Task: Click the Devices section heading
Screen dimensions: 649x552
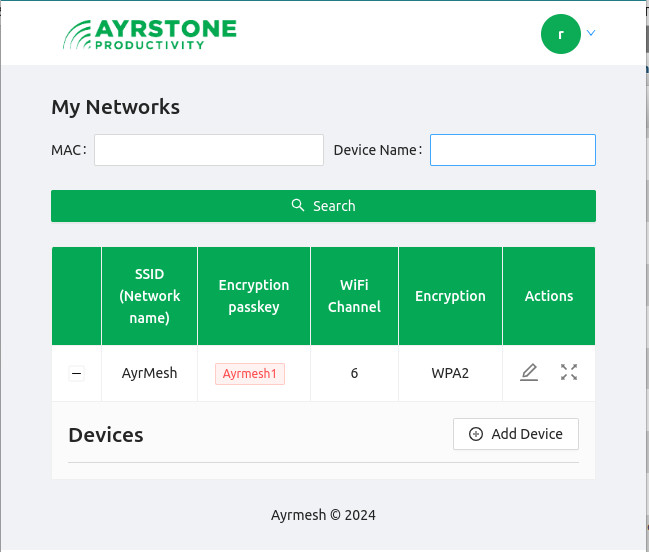Action: click(106, 435)
